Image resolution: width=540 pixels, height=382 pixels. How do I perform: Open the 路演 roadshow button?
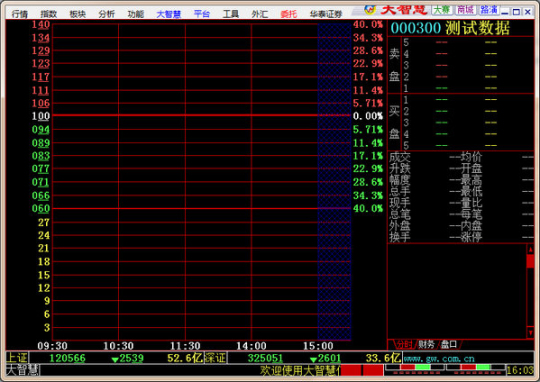point(489,10)
